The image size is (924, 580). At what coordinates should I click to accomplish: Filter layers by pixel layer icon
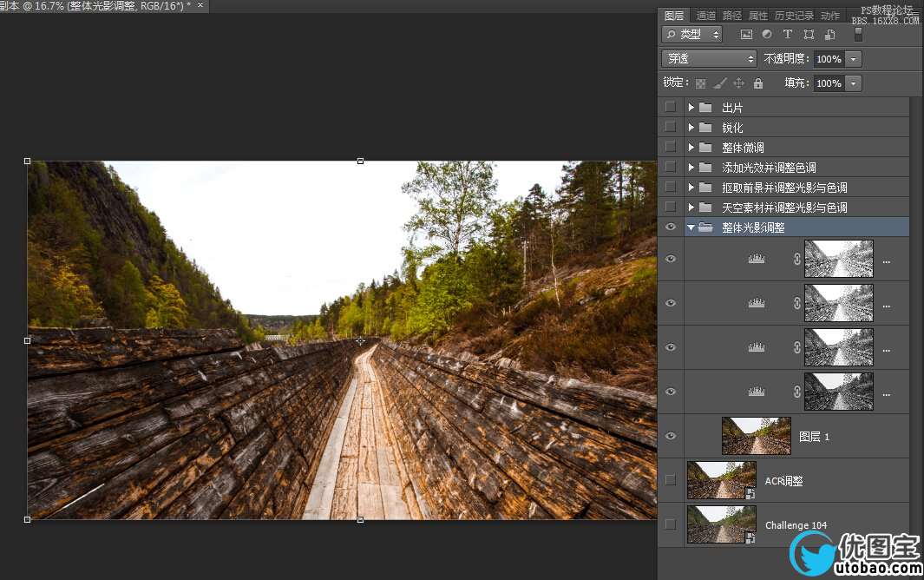[746, 35]
